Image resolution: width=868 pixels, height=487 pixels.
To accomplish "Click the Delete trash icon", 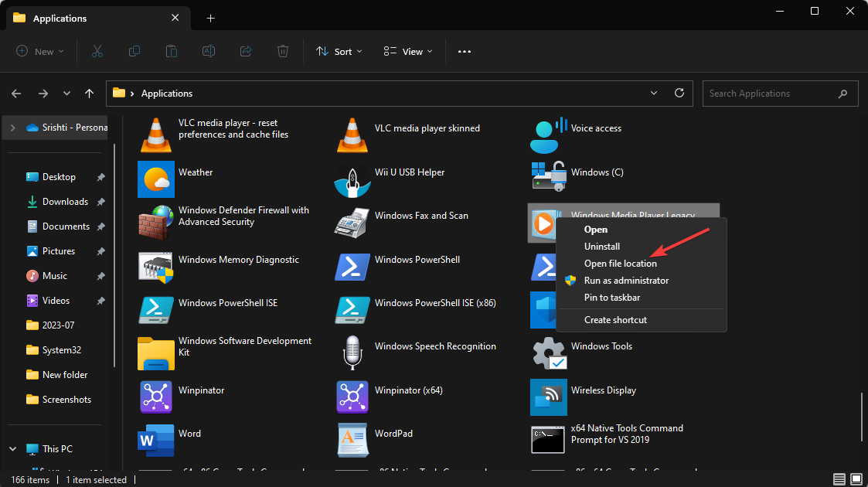I will pyautogui.click(x=283, y=52).
